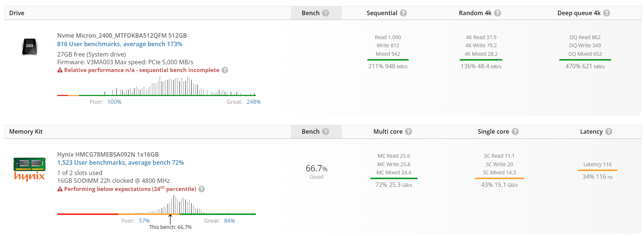Click the drive Great 248% link

pos(254,102)
